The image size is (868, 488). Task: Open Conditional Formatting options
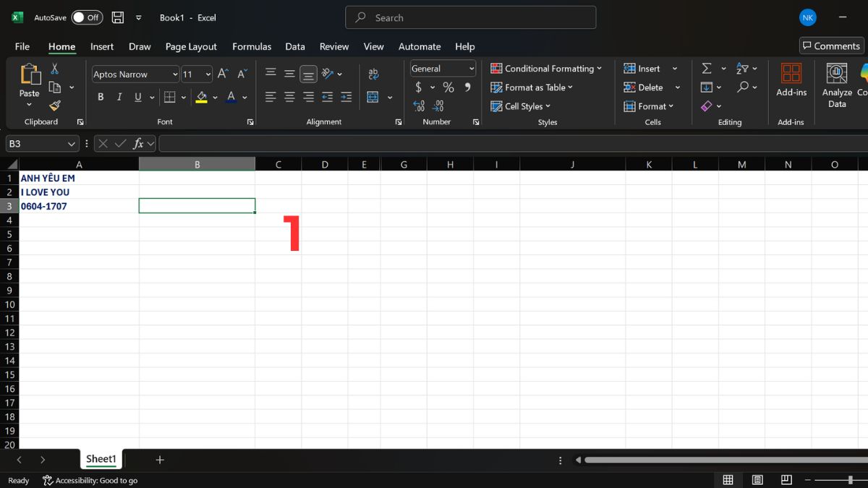pos(547,68)
